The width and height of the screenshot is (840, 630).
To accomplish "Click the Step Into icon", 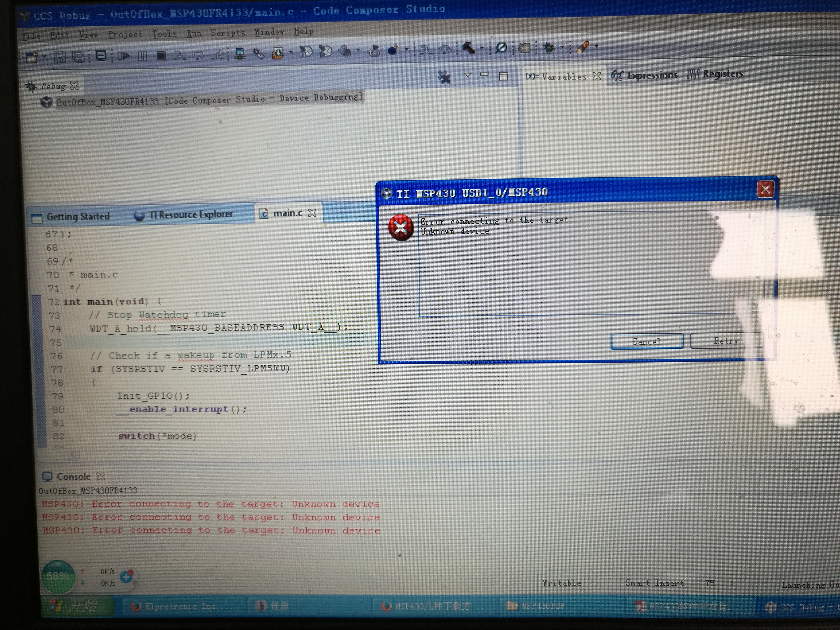I will point(179,56).
